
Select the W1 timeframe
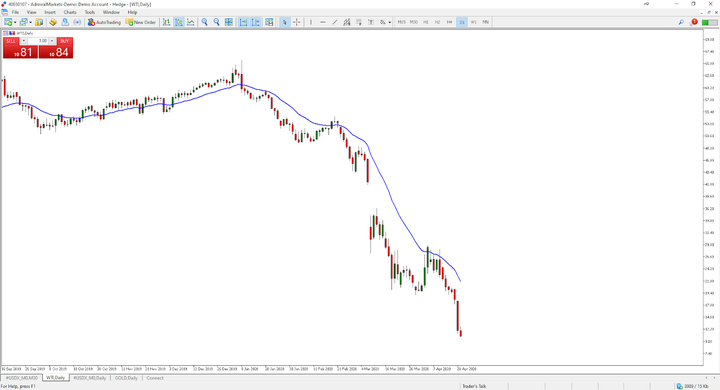point(474,22)
